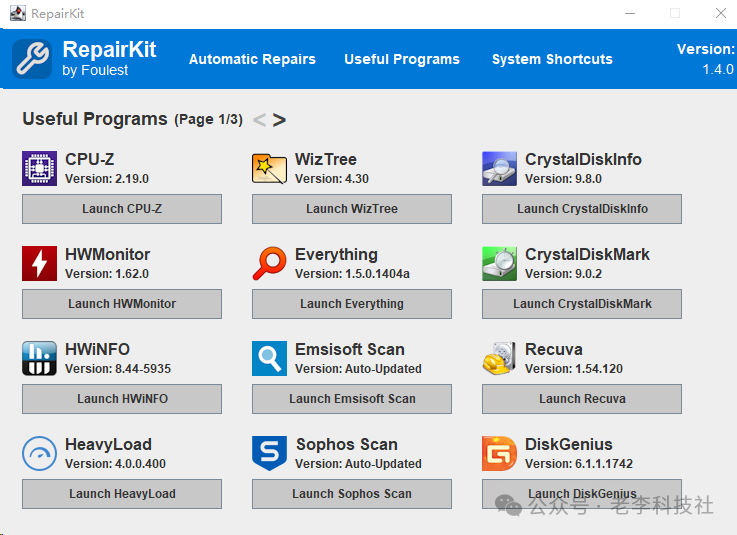This screenshot has width=737, height=535.
Task: Minimize the RepairKit window
Action: click(630, 13)
